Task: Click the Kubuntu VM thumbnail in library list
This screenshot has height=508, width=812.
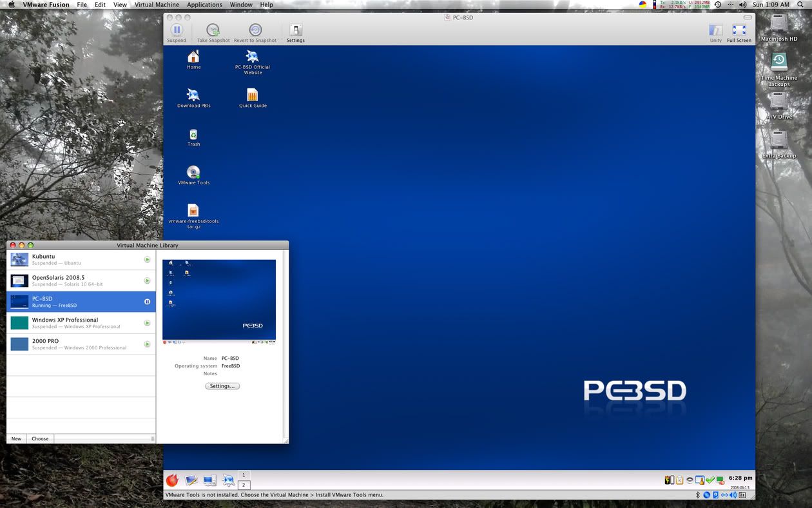Action: [x=19, y=260]
